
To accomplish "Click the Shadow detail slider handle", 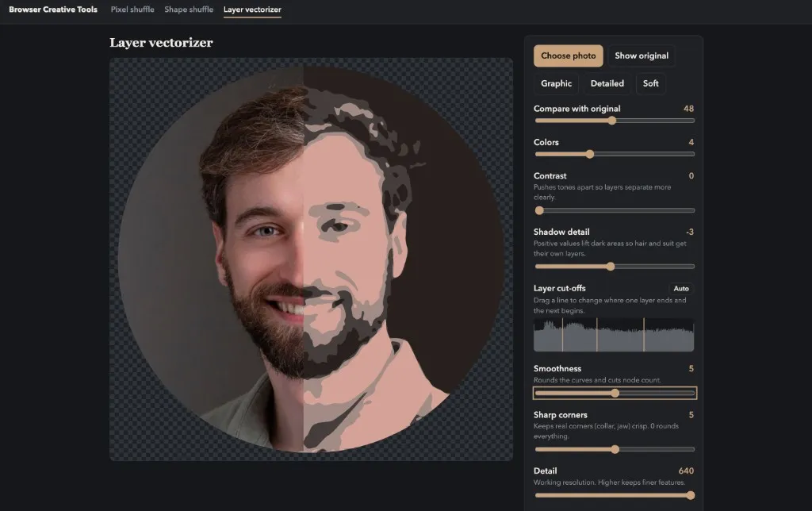I will pyautogui.click(x=611, y=267).
